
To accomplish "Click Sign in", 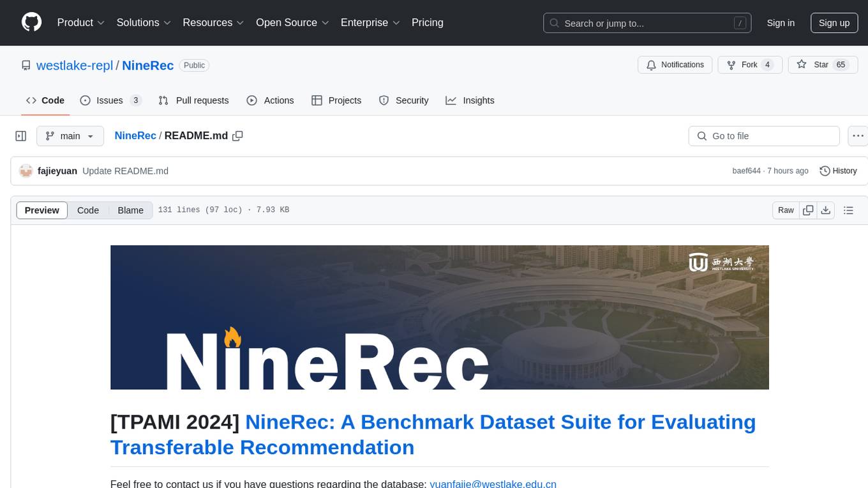I will 781,23.
